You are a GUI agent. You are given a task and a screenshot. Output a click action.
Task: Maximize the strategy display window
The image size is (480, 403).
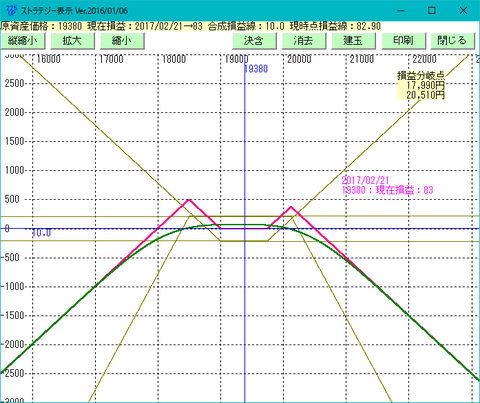(432, 11)
